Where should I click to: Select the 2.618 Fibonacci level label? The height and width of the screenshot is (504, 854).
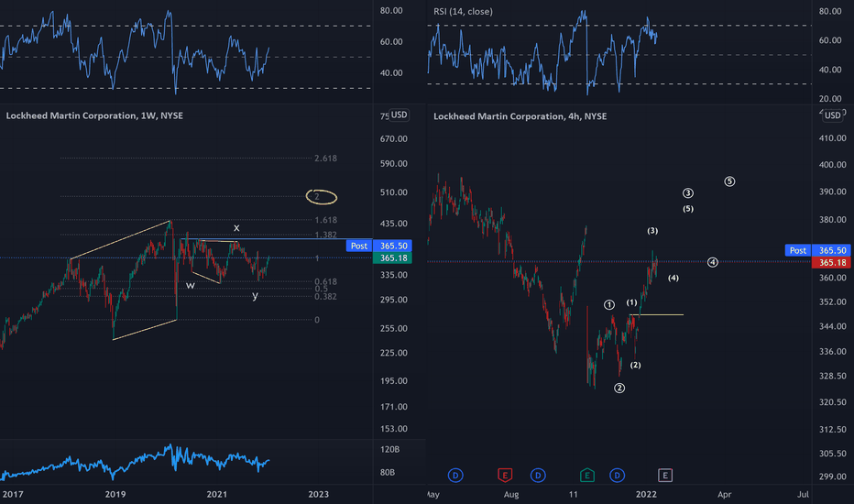pos(325,159)
